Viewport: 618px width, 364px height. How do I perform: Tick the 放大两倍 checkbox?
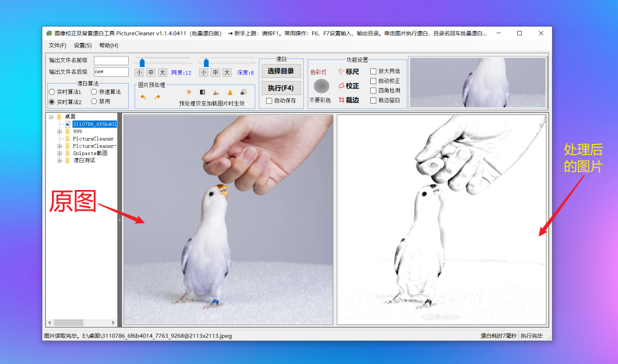373,72
